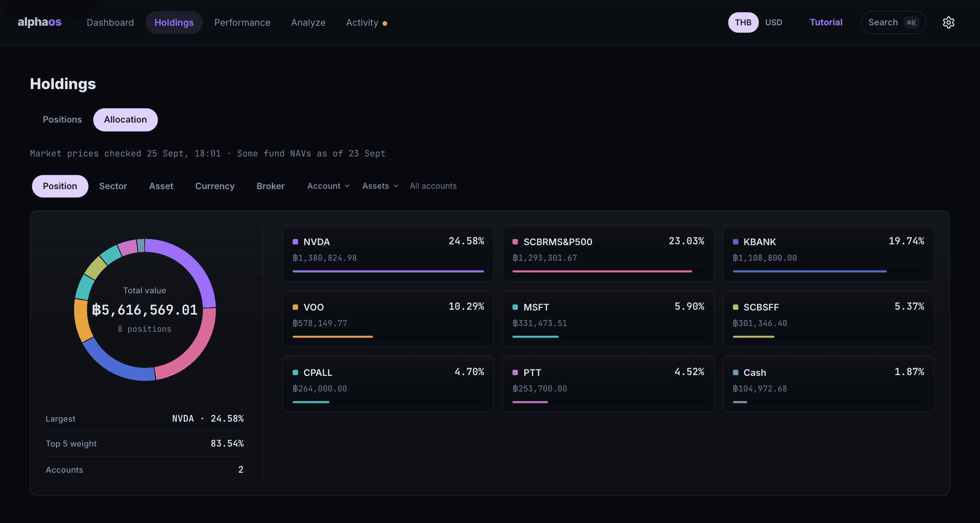Open the MSFT position card
The image size is (980, 523).
click(608, 319)
